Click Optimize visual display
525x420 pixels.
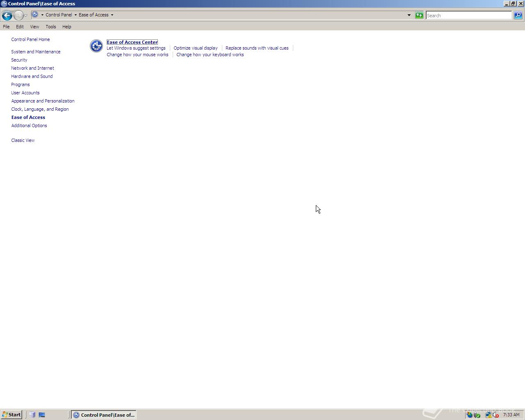pos(196,48)
